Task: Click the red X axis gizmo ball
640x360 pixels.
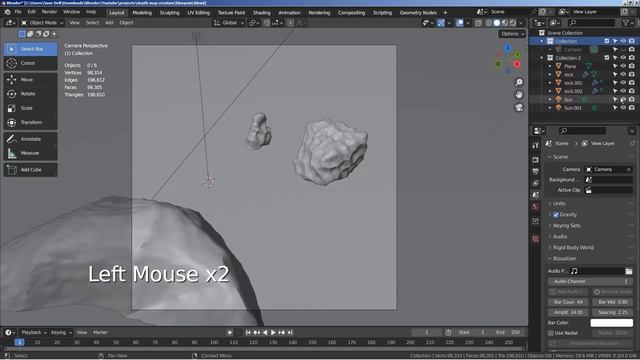Action: click(517, 64)
